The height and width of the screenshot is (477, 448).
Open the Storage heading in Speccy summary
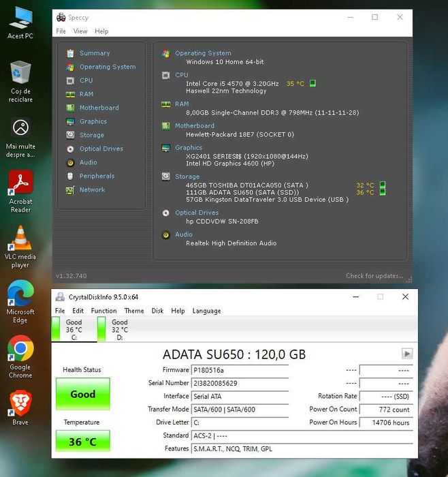187,176
